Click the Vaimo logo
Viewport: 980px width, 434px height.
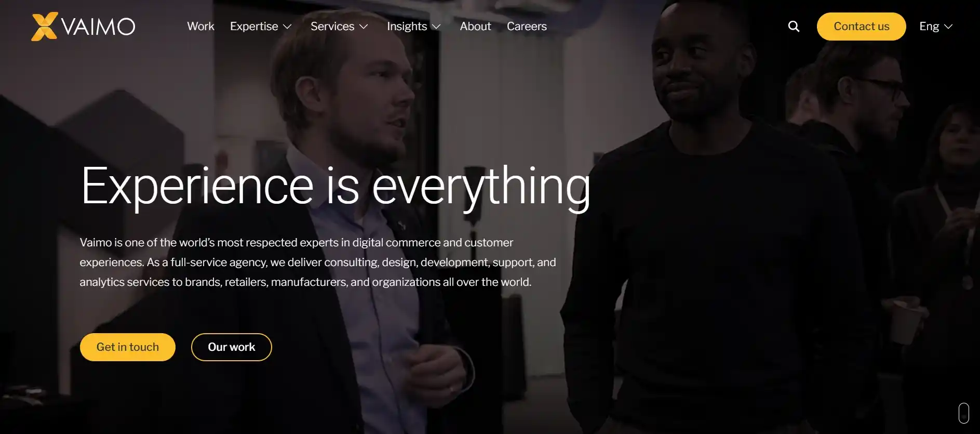click(x=83, y=27)
